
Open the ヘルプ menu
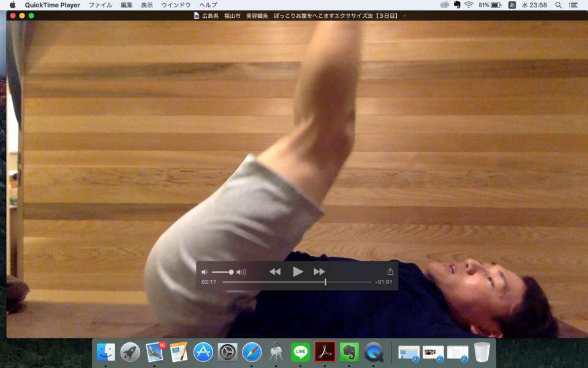[208, 5]
